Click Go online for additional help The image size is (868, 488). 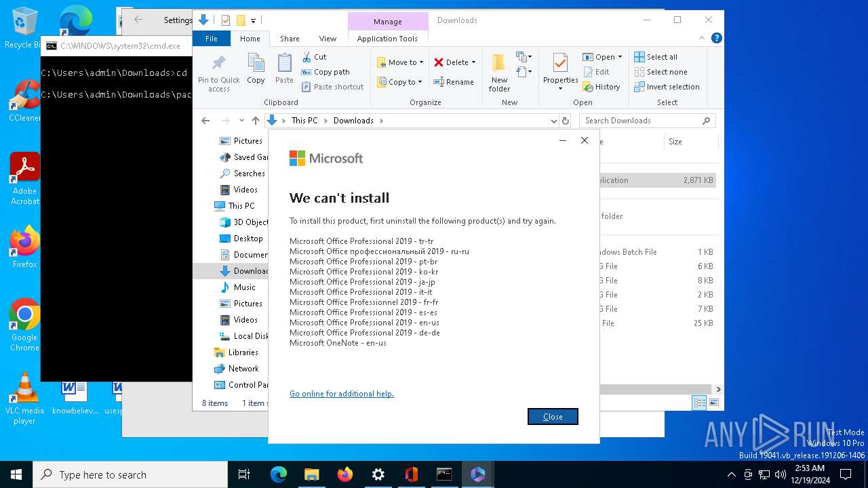(342, 394)
